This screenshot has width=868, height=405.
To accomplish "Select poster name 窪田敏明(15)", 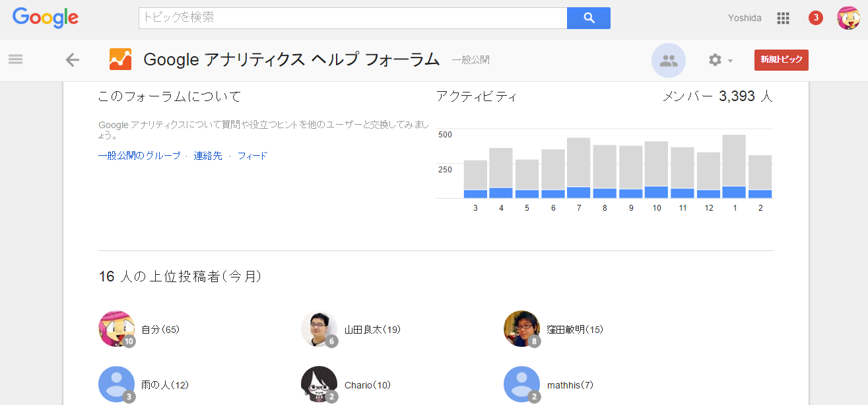I will [x=575, y=330].
